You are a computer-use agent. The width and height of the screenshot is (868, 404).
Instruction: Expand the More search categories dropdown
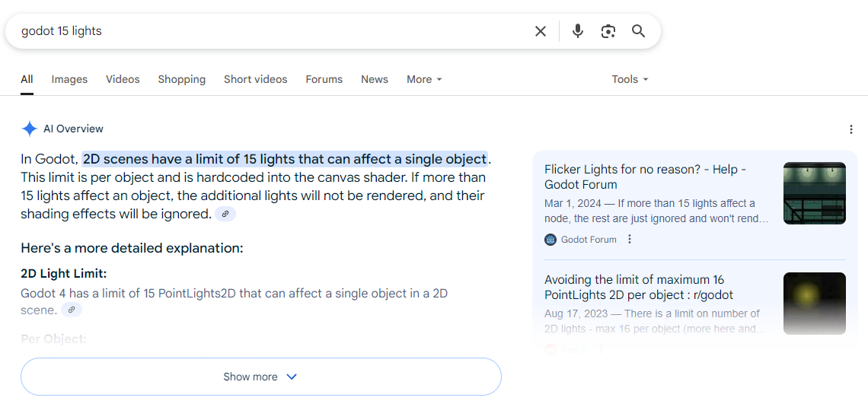click(x=424, y=80)
